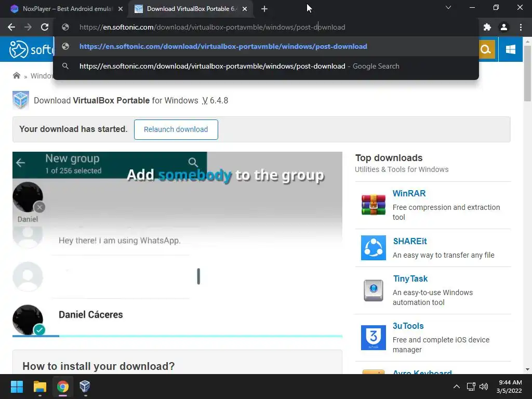Click the Softonic logo
Screen dimensions: 532x399
point(31,49)
